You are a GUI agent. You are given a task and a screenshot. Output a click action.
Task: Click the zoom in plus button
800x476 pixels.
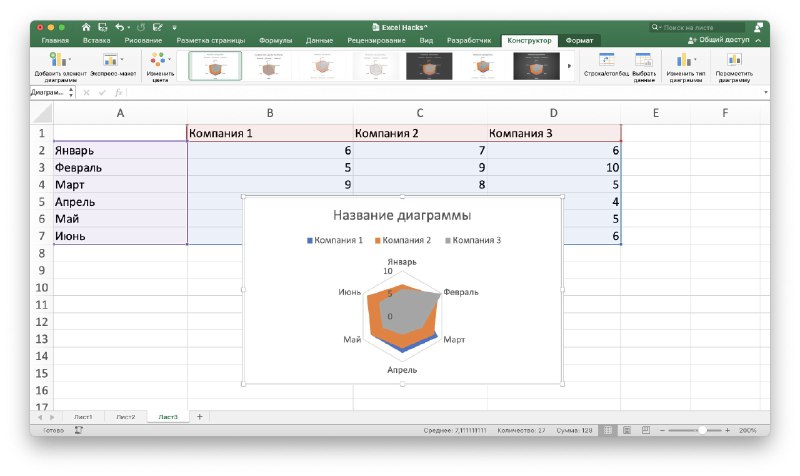click(x=728, y=431)
